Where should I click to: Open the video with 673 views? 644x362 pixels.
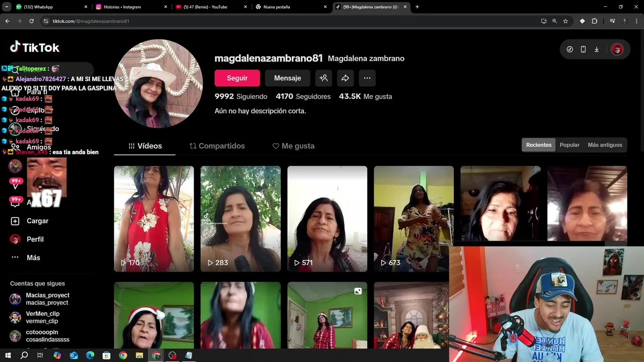click(414, 219)
